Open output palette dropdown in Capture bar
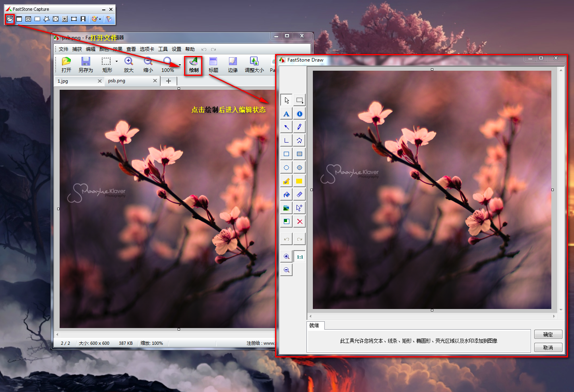Viewport: 574px width, 392px height. (96, 19)
